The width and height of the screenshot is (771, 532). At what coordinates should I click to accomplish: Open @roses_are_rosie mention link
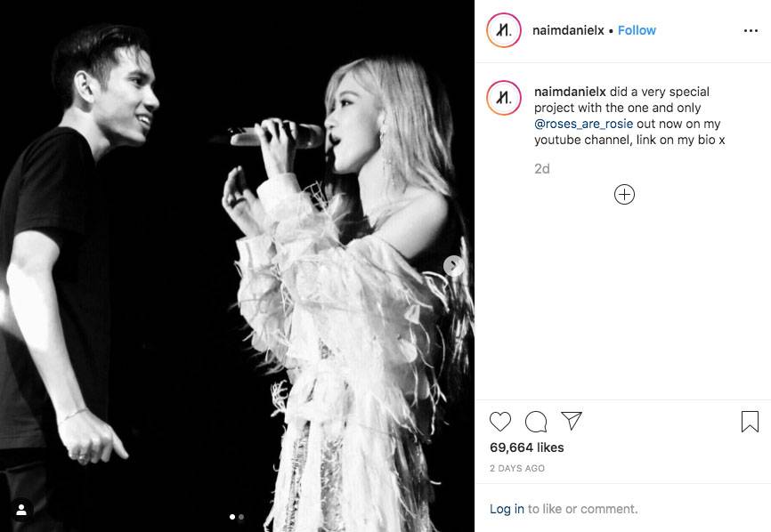tap(584, 124)
